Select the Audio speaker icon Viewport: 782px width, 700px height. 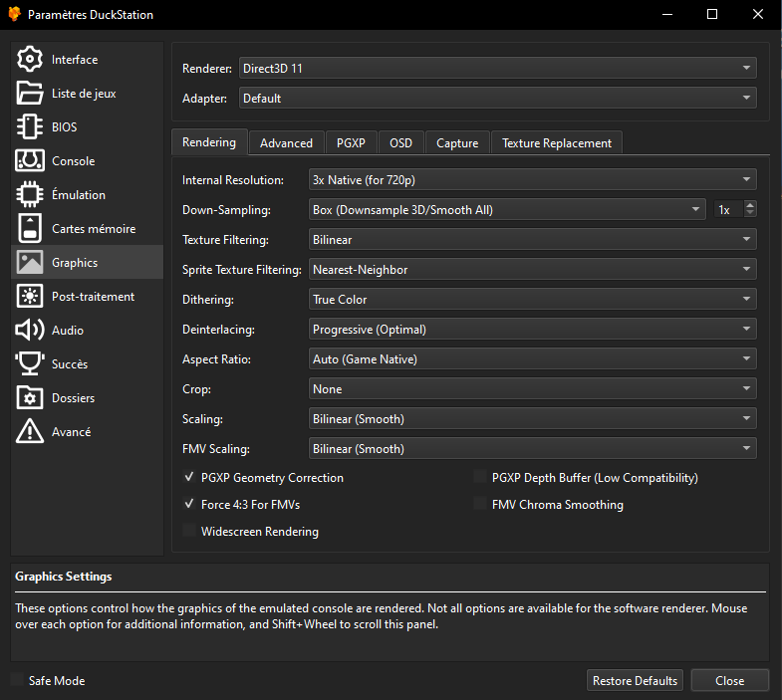click(30, 330)
